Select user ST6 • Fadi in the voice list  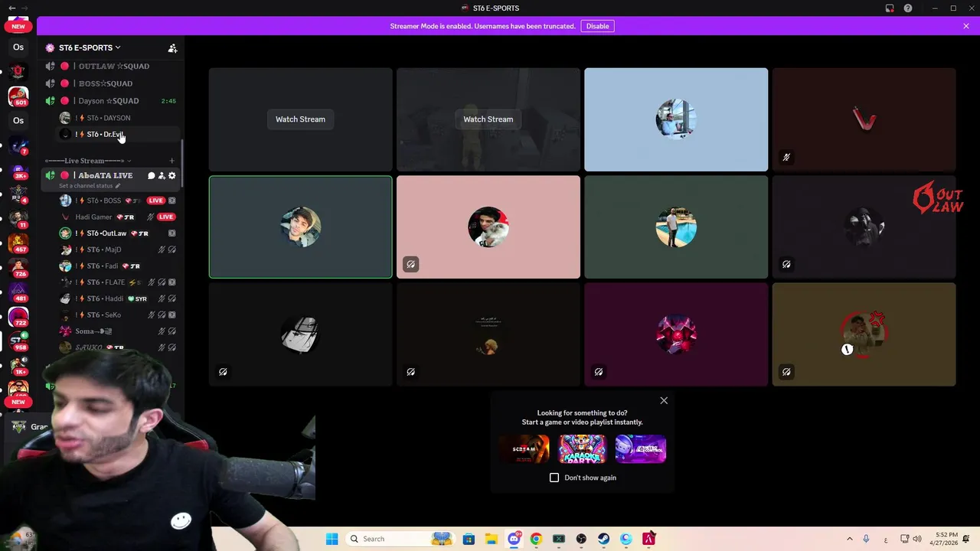point(119,266)
